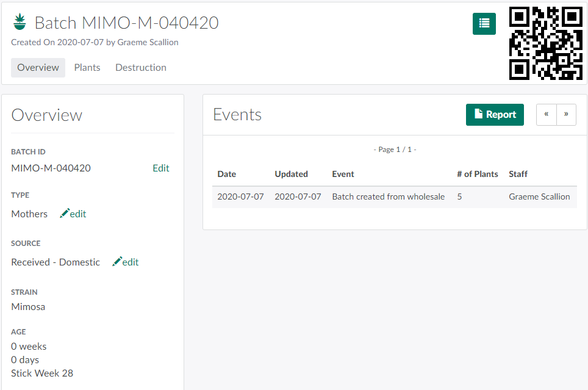The width and height of the screenshot is (588, 390).
Task: Click the batch QR code image
Action: 546,43
